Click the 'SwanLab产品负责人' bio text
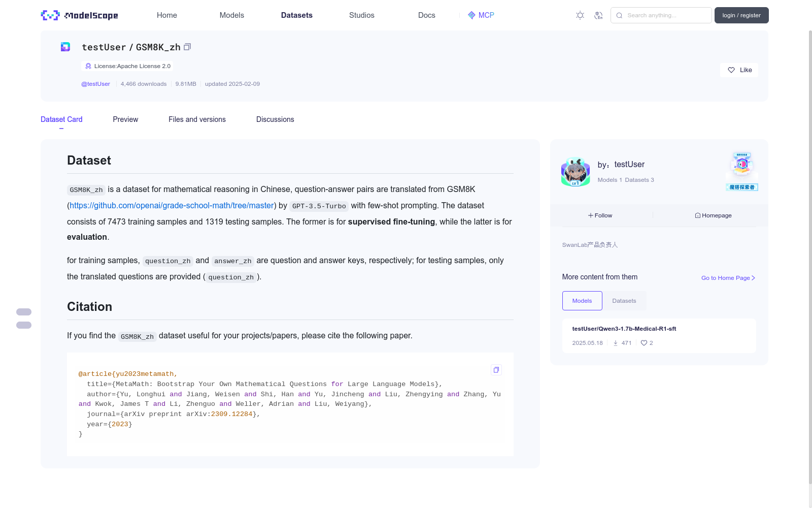The image size is (812, 508). tap(590, 245)
